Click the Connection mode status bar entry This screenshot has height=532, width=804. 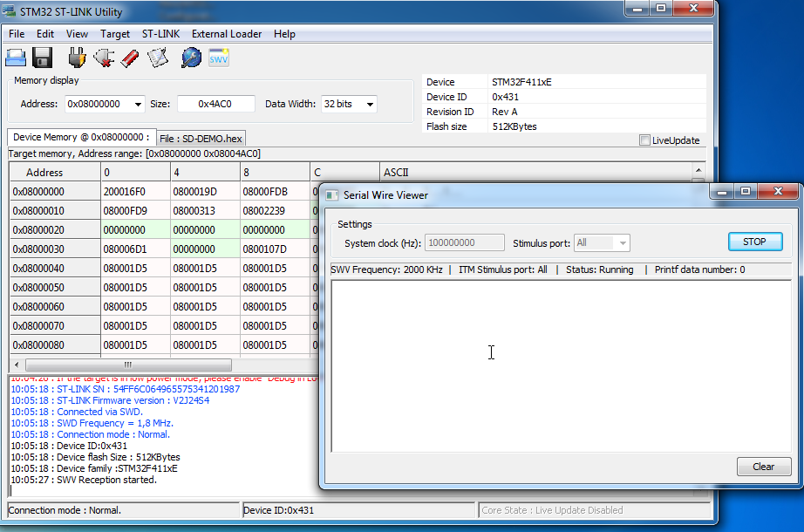pos(123,510)
